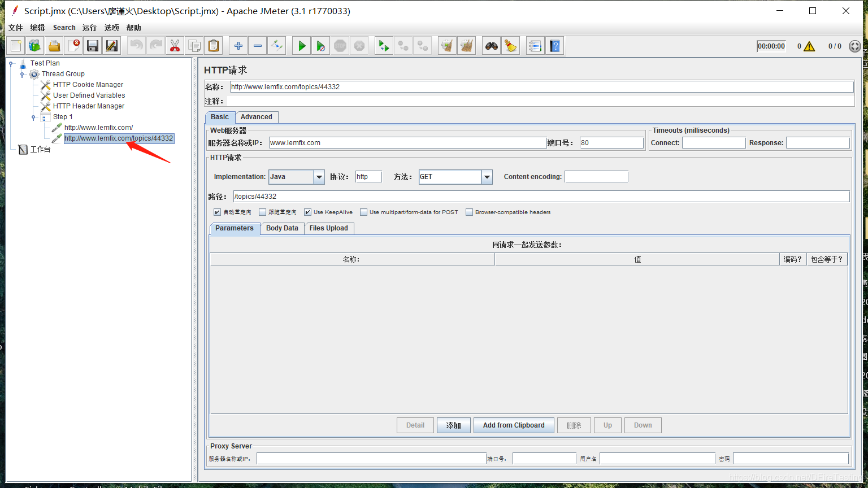The image size is (868, 488).
Task: Click the Close test plan icon
Action: click(73, 46)
